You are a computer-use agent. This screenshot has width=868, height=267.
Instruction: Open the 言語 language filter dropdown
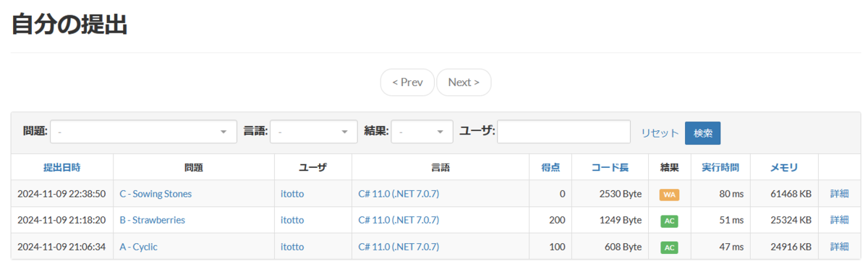pyautogui.click(x=314, y=132)
